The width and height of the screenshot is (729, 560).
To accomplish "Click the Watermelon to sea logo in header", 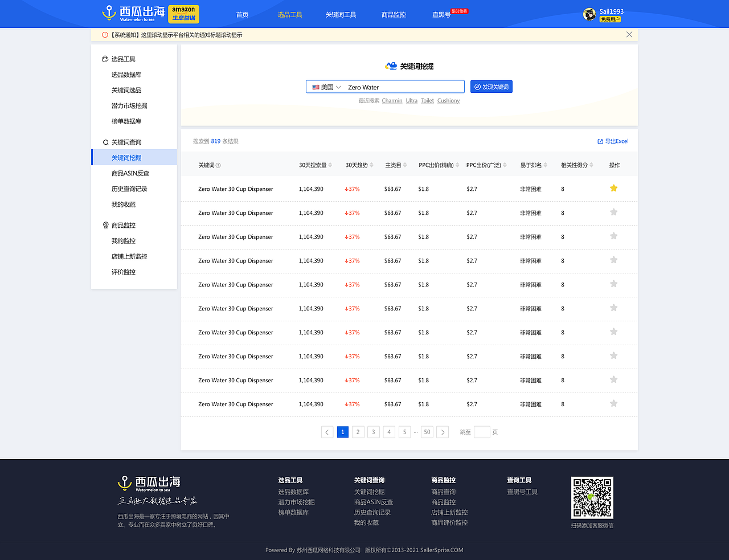I will point(133,14).
